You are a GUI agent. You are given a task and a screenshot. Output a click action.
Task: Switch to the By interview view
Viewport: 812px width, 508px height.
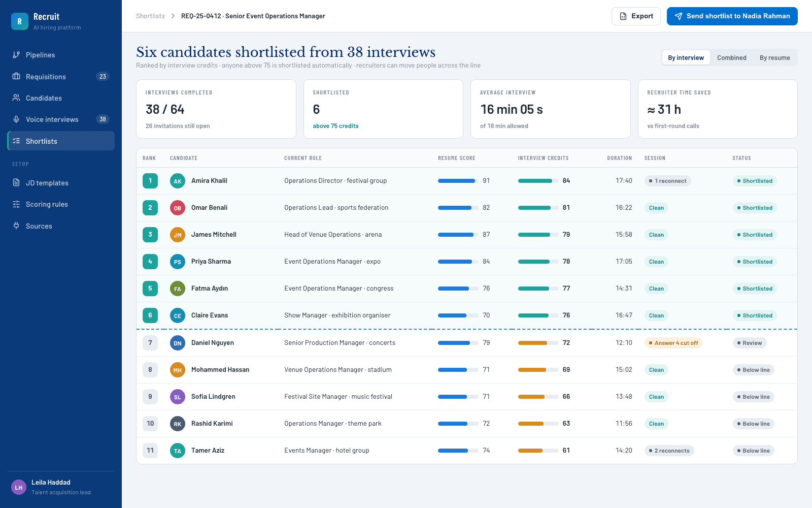point(686,57)
